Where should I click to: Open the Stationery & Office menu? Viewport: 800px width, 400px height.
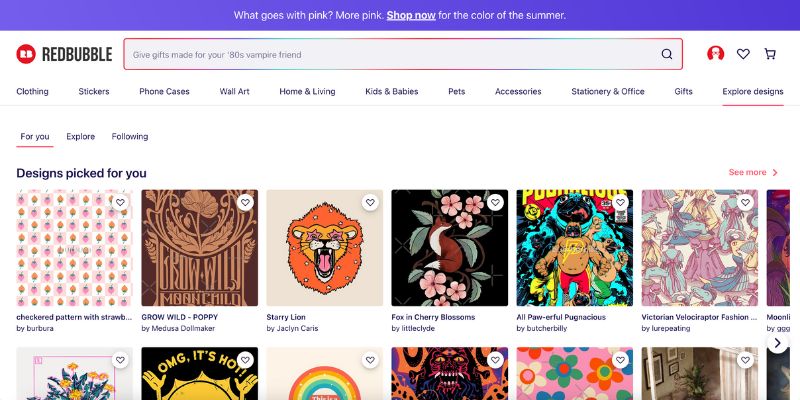[608, 91]
